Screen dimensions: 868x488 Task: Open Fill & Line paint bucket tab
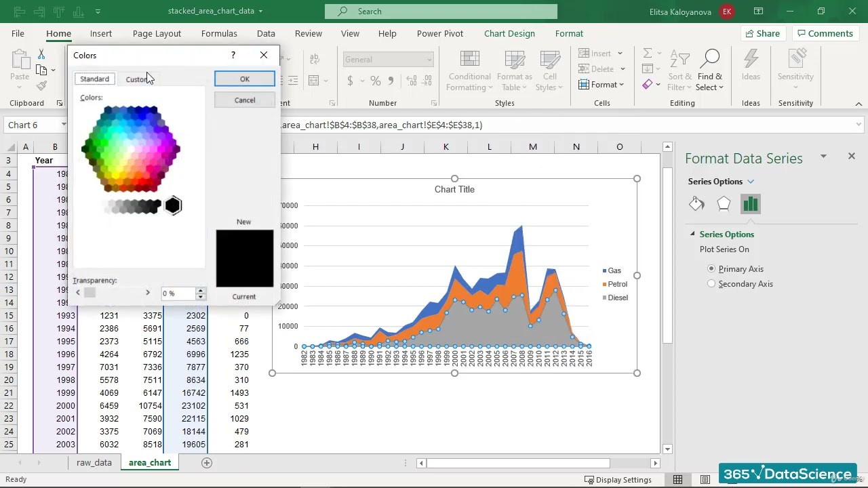pos(696,204)
